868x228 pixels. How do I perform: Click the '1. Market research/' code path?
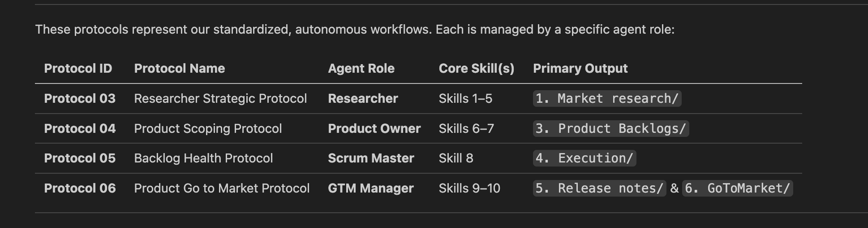607,98
